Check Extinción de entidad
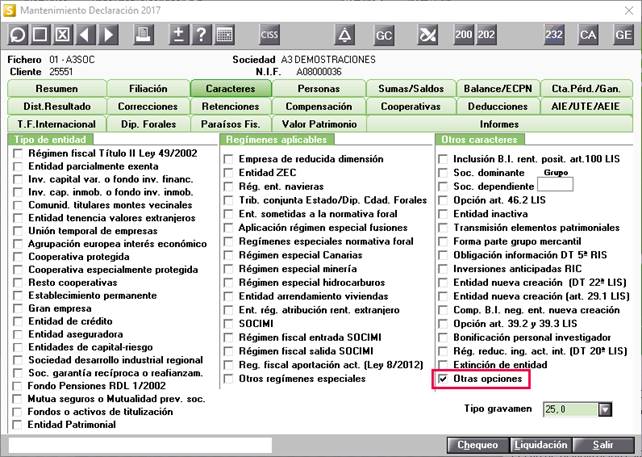The width and height of the screenshot is (642, 457). point(443,365)
